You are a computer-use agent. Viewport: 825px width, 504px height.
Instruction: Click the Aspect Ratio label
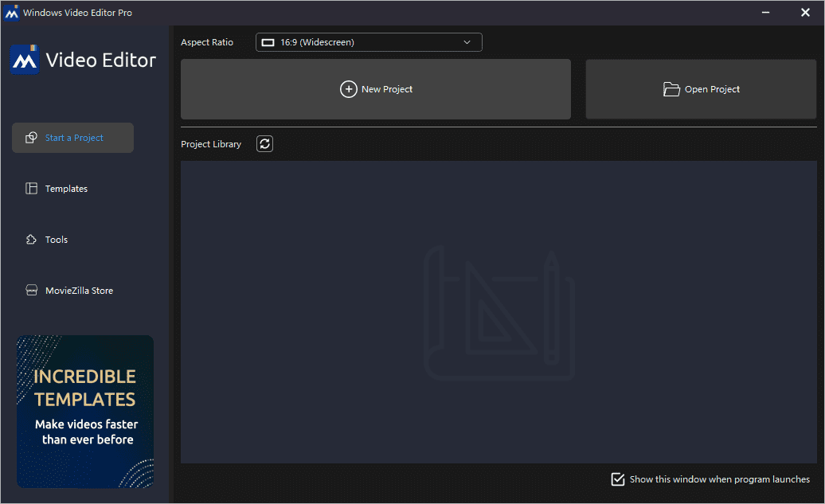point(207,42)
